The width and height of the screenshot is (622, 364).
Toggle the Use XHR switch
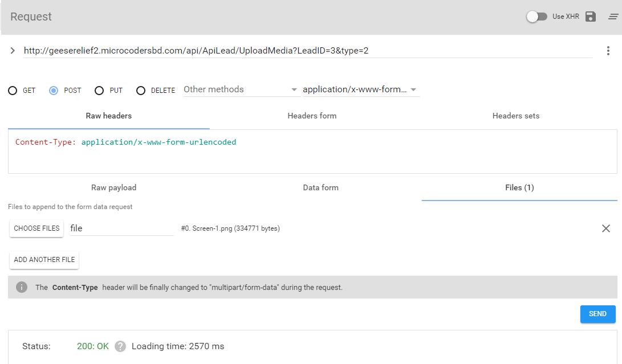536,17
